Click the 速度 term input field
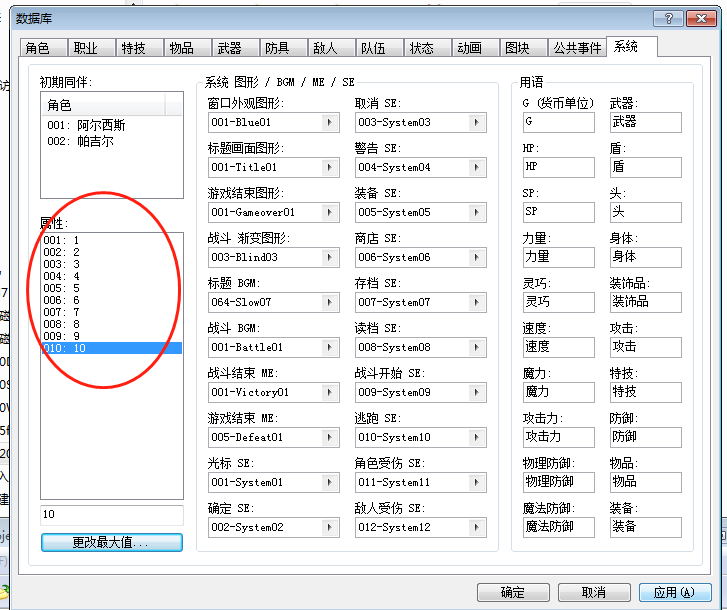 click(x=558, y=347)
